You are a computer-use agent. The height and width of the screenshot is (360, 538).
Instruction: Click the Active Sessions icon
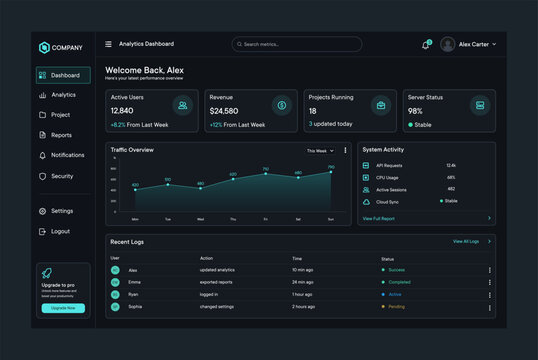coord(366,190)
